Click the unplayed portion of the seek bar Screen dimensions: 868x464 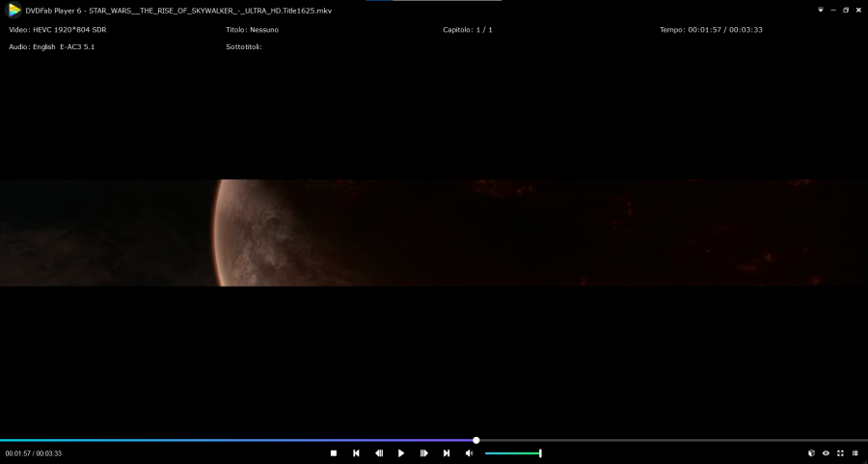(672, 440)
